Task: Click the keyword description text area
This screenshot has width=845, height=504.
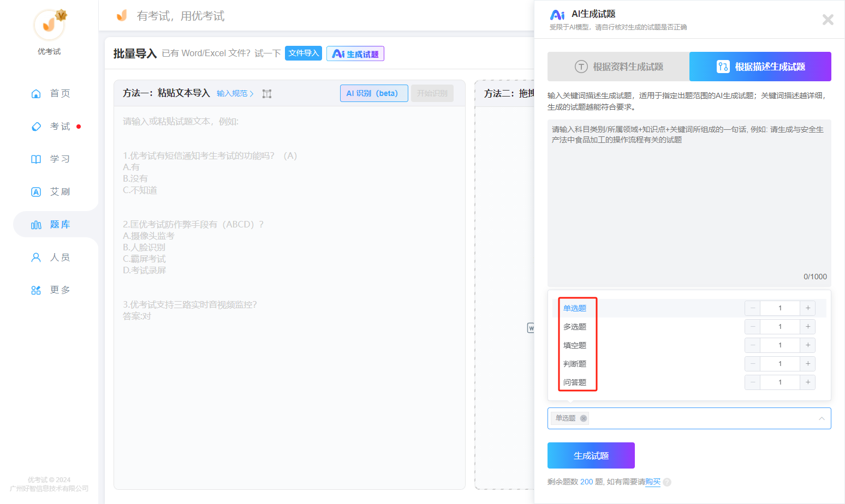Action: point(689,203)
